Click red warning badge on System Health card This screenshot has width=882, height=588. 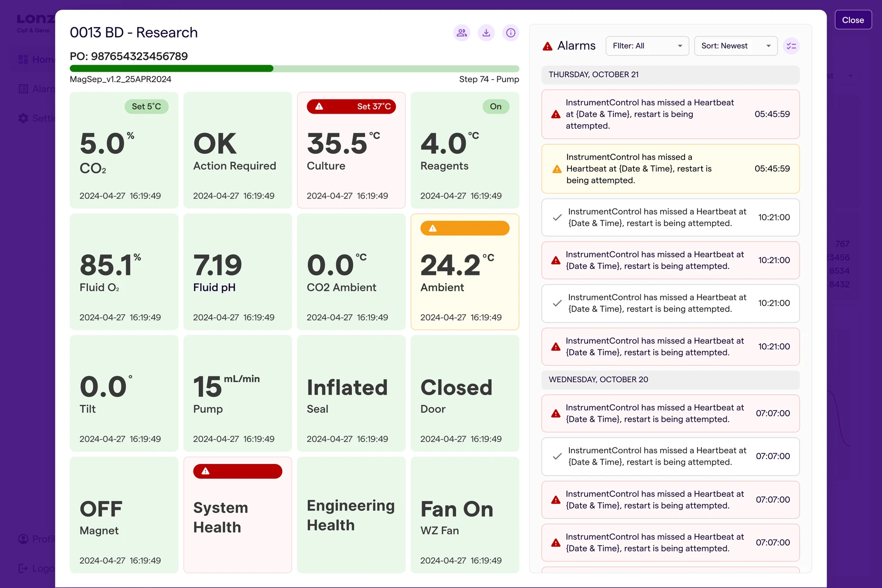pos(238,471)
